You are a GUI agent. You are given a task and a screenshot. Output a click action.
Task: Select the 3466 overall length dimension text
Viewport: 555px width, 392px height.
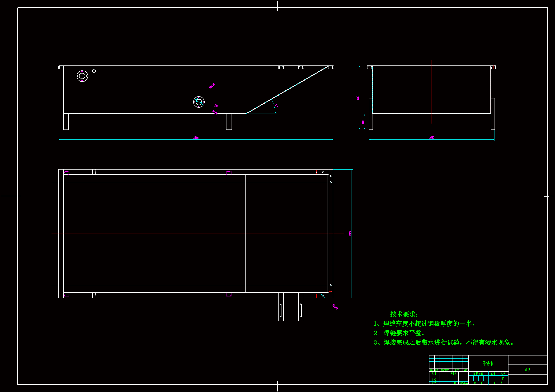tap(196, 138)
